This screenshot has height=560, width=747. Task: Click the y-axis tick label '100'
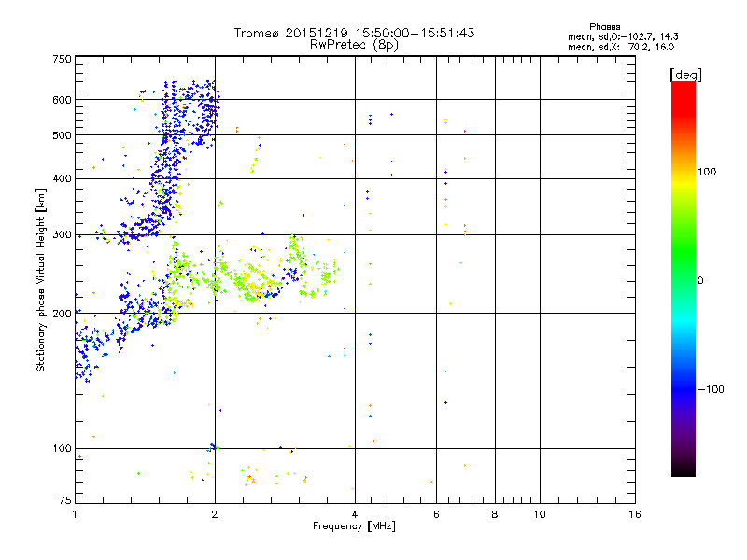(62, 449)
